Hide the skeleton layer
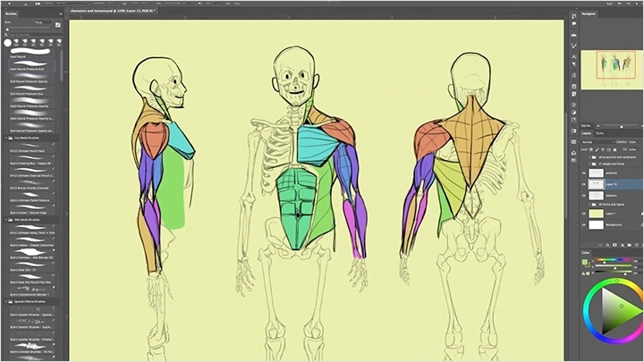Screen dimensions: 644x362 coord(583,196)
